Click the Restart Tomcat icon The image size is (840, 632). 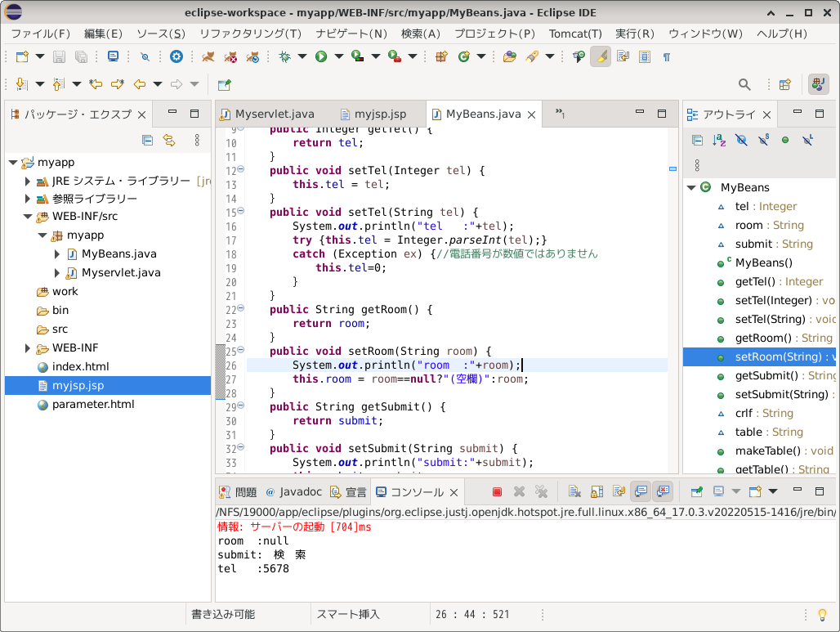pyautogui.click(x=252, y=56)
